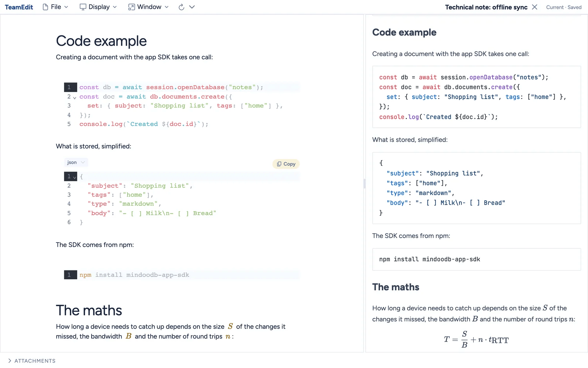Click the File document icon
This screenshot has width=588, height=368.
point(45,7)
